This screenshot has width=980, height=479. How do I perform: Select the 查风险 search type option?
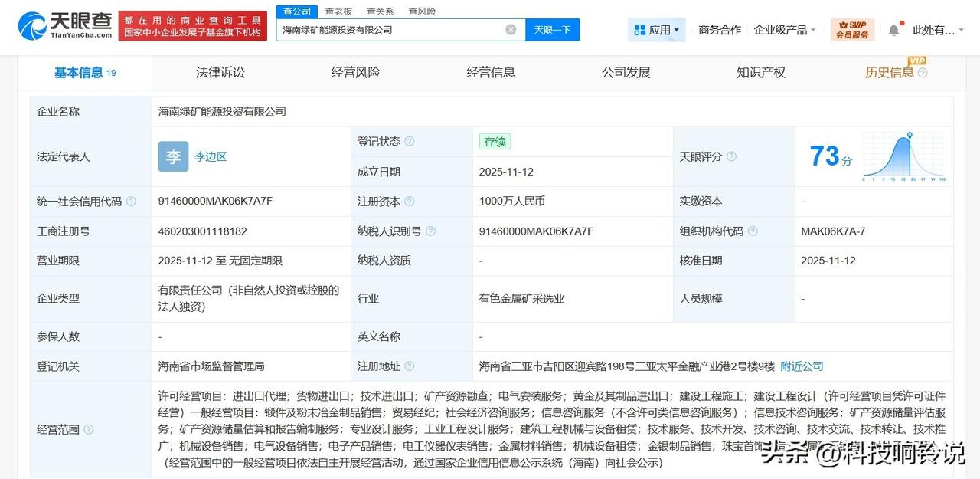tap(420, 11)
